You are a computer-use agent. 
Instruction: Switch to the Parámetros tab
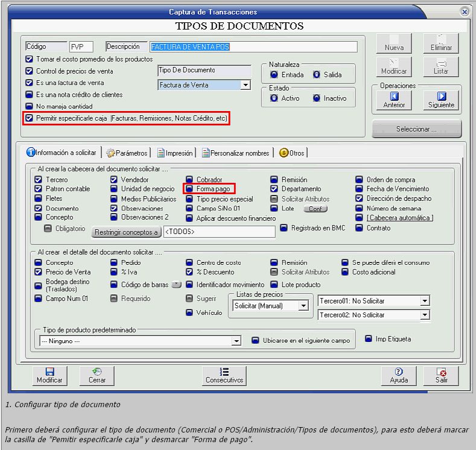127,153
